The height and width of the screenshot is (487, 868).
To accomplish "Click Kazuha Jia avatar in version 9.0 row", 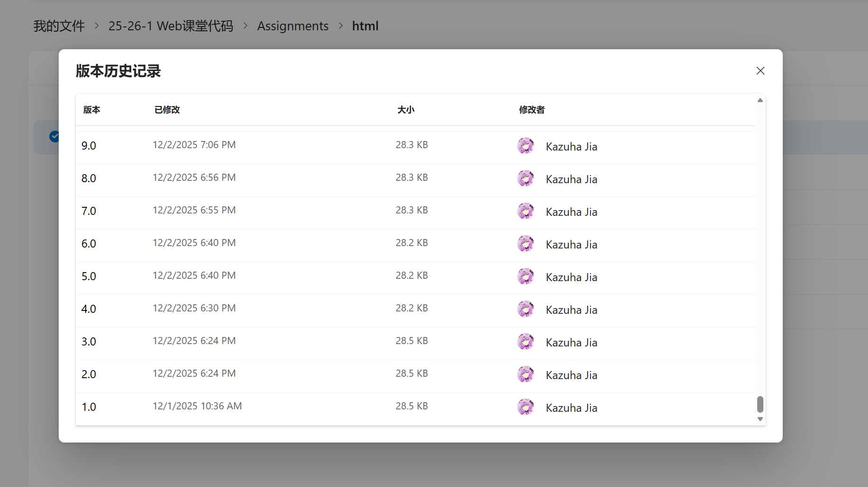I will click(525, 146).
